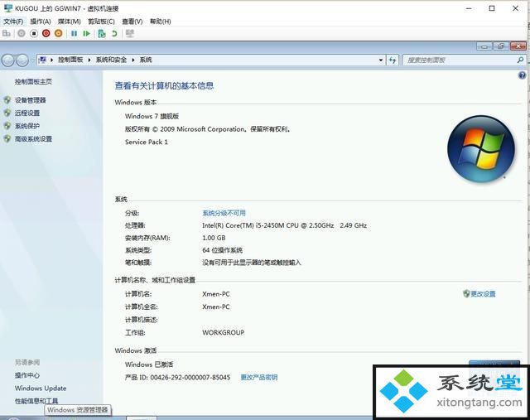Viewport: 530px width, 420px height.
Task: Select the RAM value '1.00 GB'
Action: click(214, 238)
